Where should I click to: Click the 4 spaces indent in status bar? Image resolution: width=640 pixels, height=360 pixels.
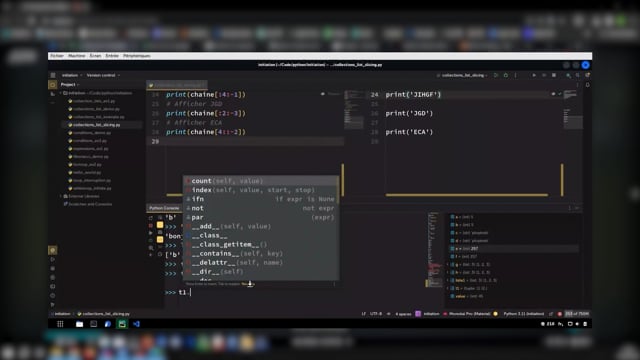[x=403, y=314]
